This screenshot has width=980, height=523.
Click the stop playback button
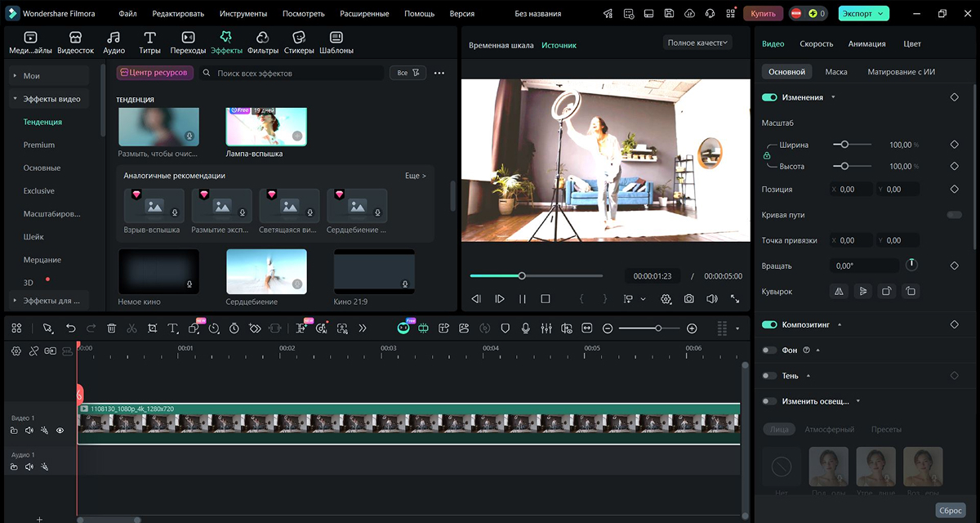tap(546, 299)
